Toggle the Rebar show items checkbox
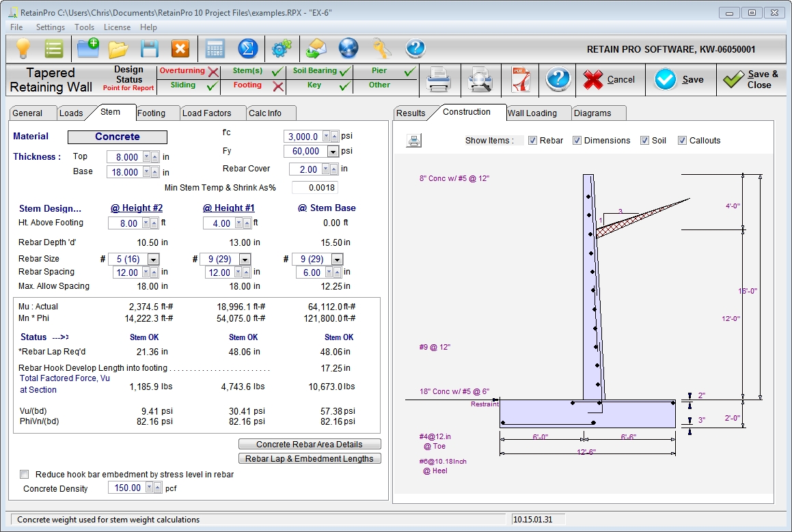 [532, 140]
